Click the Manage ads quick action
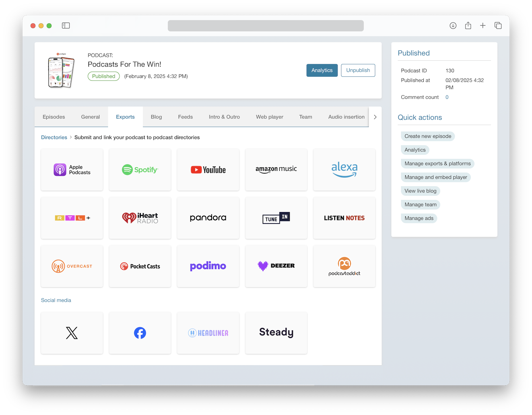 click(x=419, y=218)
